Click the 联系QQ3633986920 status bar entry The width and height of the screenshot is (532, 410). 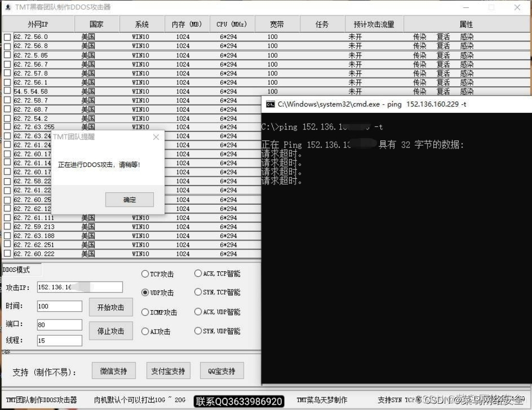[x=238, y=401]
